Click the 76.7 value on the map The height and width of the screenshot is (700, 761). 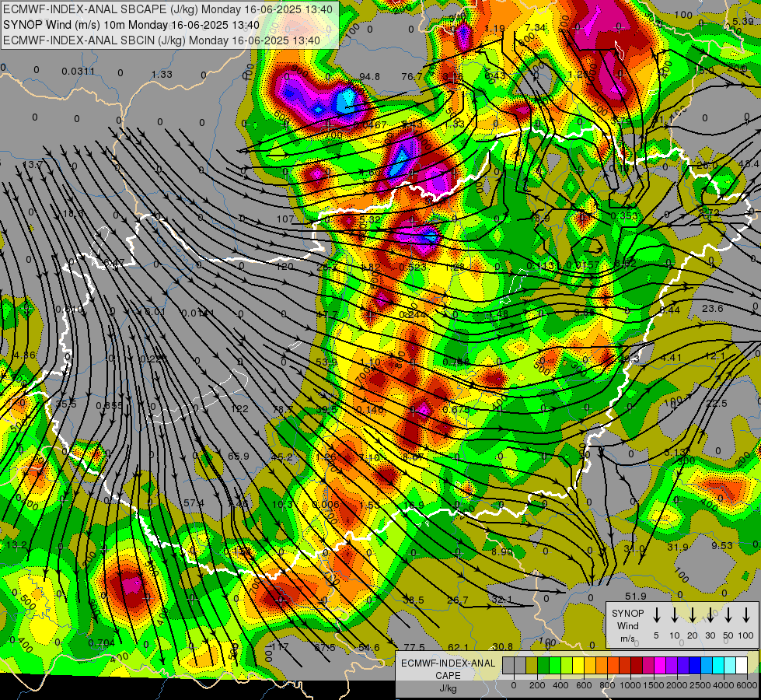click(411, 77)
